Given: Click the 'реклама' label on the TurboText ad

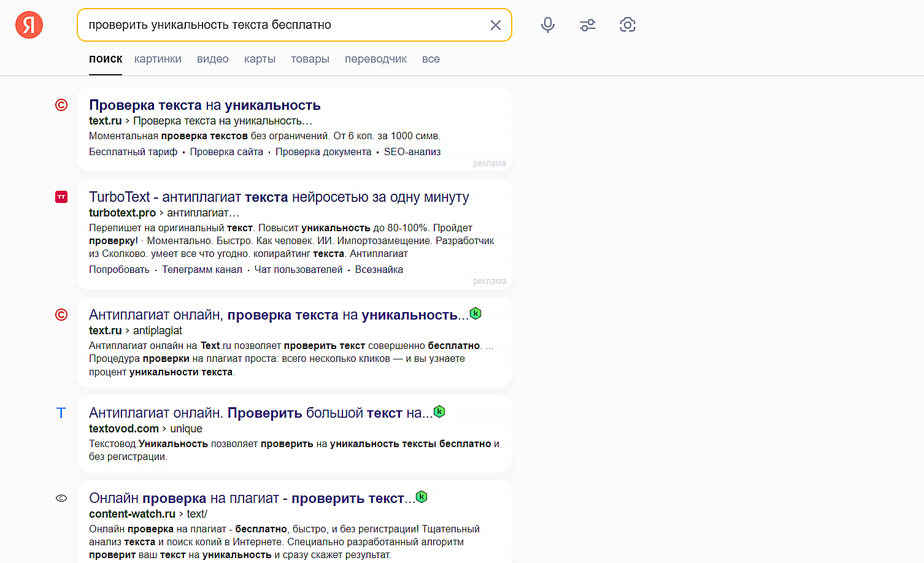Looking at the screenshot, I should [x=490, y=281].
